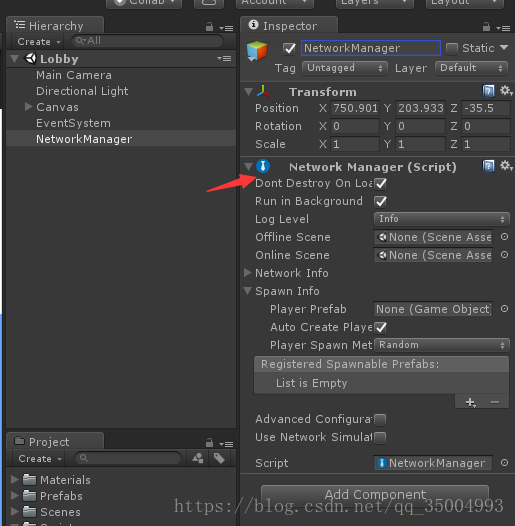515x526 pixels.
Task: Uncheck Dont Destroy On Load
Action: (x=380, y=183)
